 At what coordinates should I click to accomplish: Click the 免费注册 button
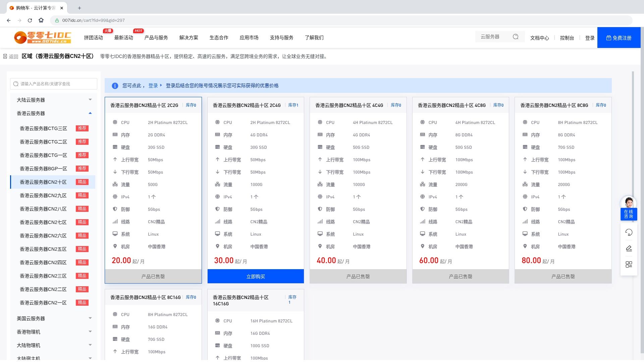pyautogui.click(x=619, y=38)
